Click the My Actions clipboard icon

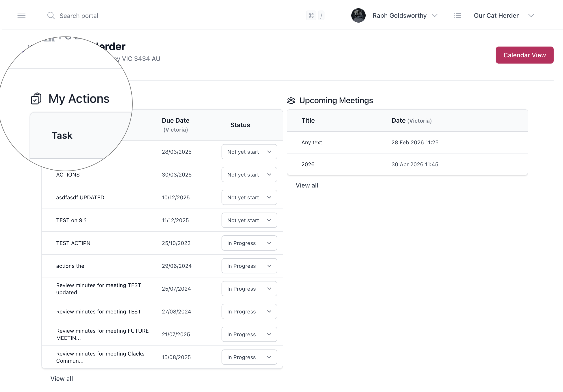coord(36,99)
